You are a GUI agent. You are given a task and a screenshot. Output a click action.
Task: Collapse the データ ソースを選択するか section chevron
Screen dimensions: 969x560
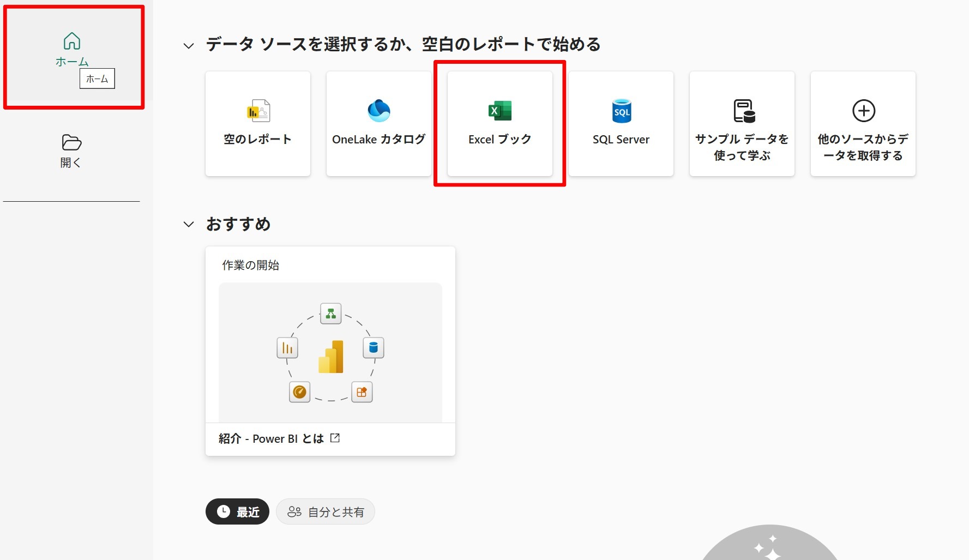pyautogui.click(x=189, y=46)
